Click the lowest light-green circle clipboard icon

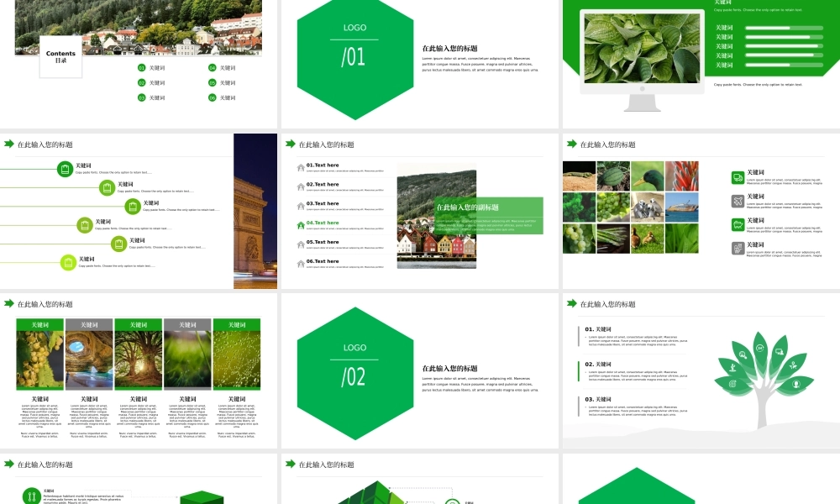tap(68, 262)
